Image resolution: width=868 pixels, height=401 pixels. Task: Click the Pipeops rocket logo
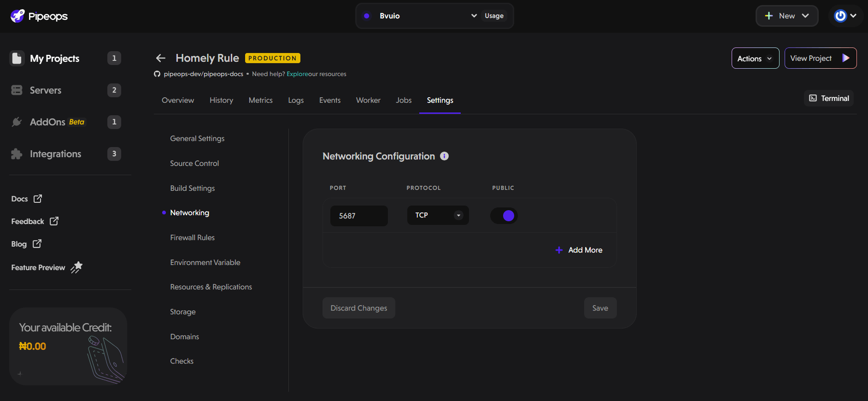(x=18, y=16)
